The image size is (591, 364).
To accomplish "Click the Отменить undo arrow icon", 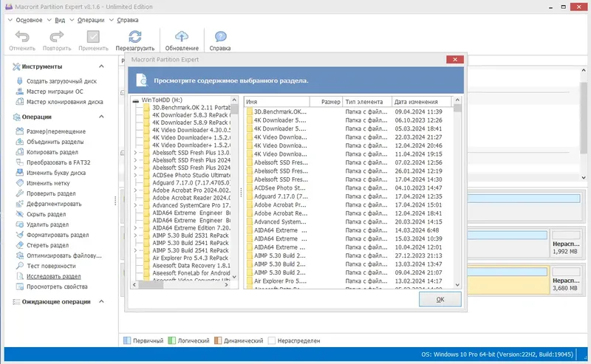I will [x=22, y=37].
